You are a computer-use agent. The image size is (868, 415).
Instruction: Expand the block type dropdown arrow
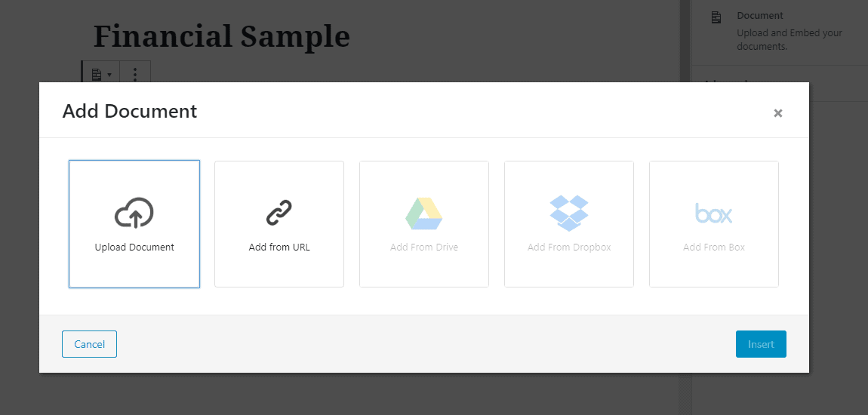coord(109,75)
